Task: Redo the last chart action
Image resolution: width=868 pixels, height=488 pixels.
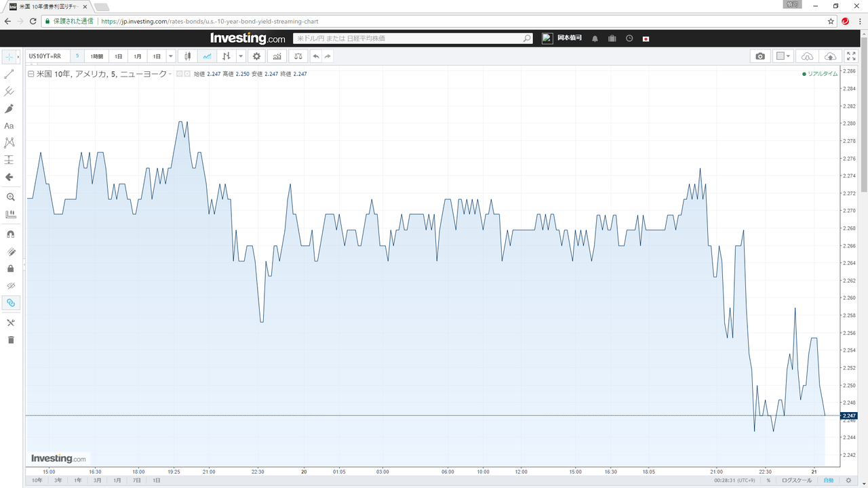Action: coord(328,56)
